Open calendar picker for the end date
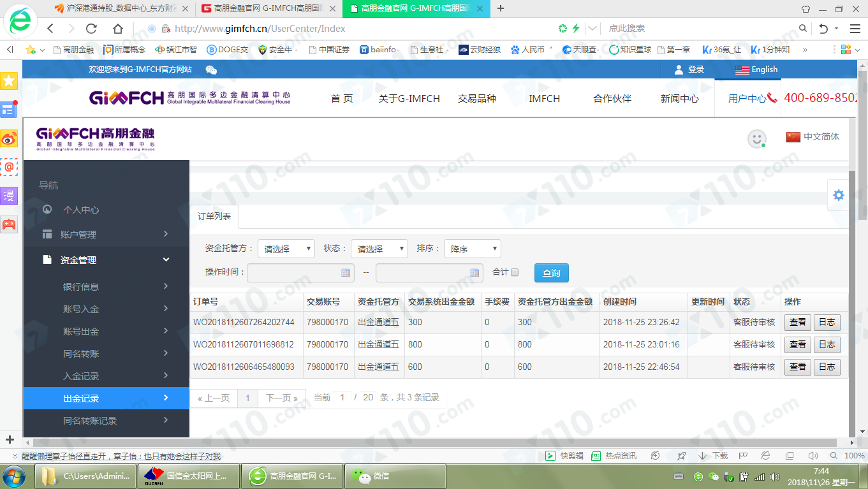 [474, 272]
